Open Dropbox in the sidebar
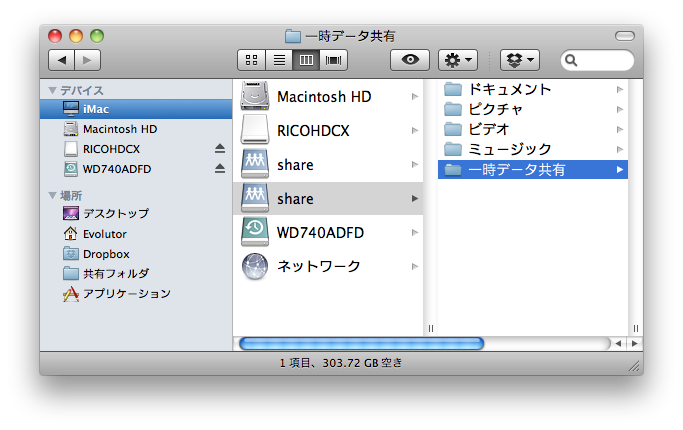This screenshot has width=683, height=430. [x=136, y=254]
